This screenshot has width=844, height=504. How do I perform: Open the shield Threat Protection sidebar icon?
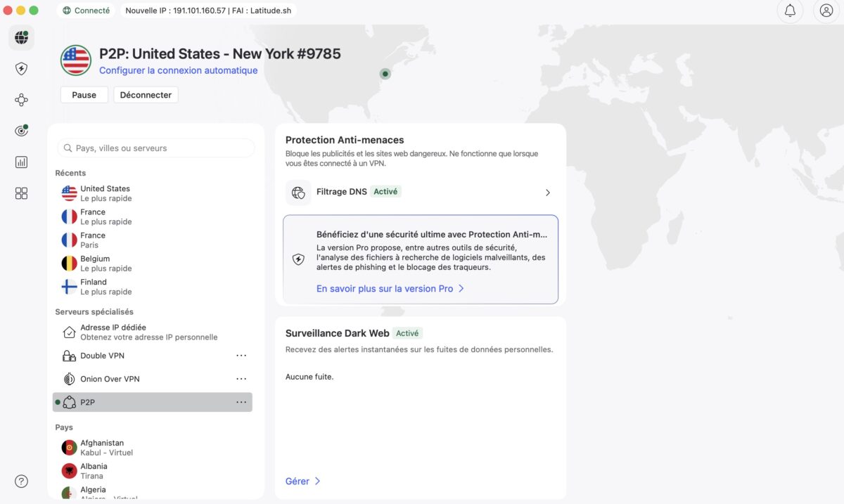[21, 69]
